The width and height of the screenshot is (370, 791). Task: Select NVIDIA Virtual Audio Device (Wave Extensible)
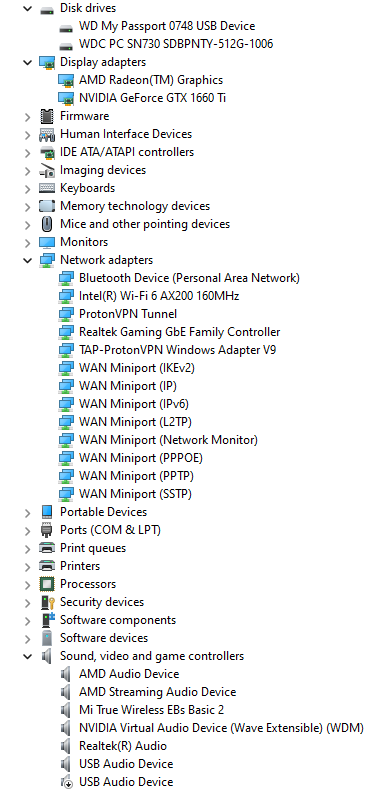point(221,728)
